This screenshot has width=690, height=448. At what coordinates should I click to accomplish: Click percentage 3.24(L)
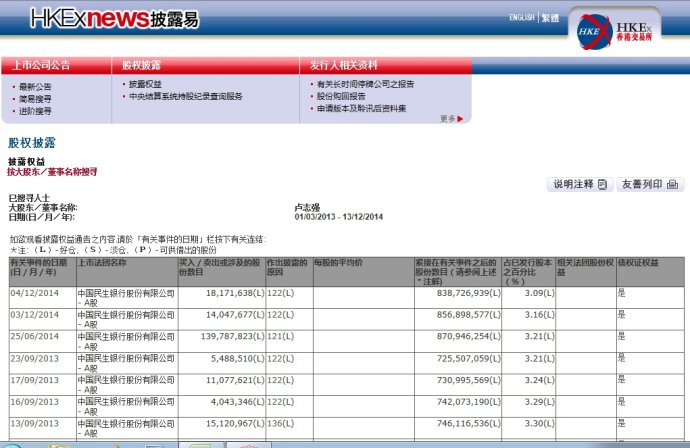[x=540, y=380]
